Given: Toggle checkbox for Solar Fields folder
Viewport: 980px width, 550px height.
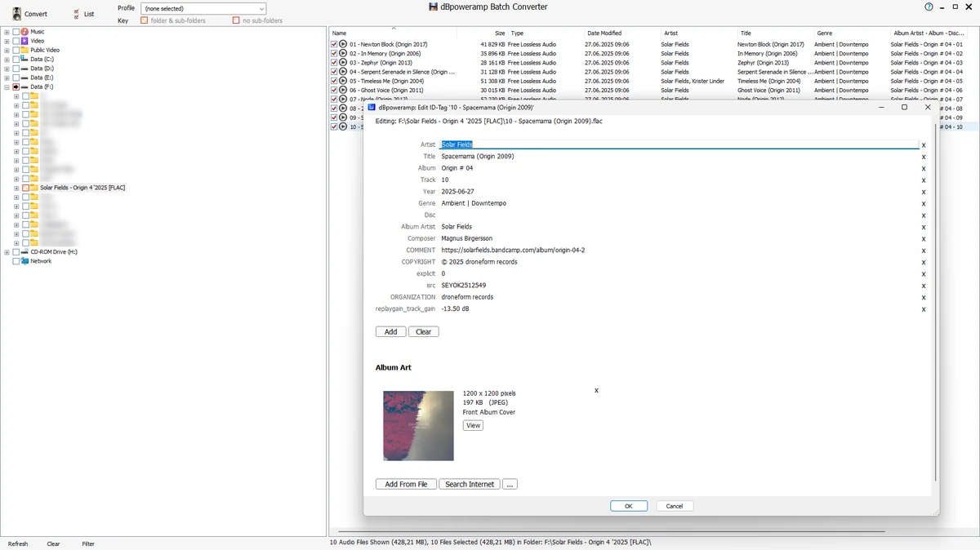Looking at the screenshot, I should pos(25,188).
